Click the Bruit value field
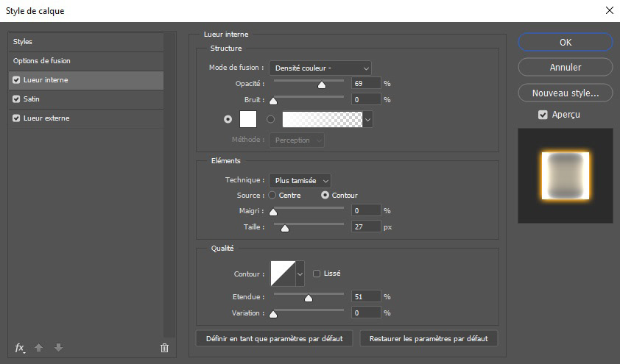Image resolution: width=620 pixels, height=364 pixels. coord(366,99)
